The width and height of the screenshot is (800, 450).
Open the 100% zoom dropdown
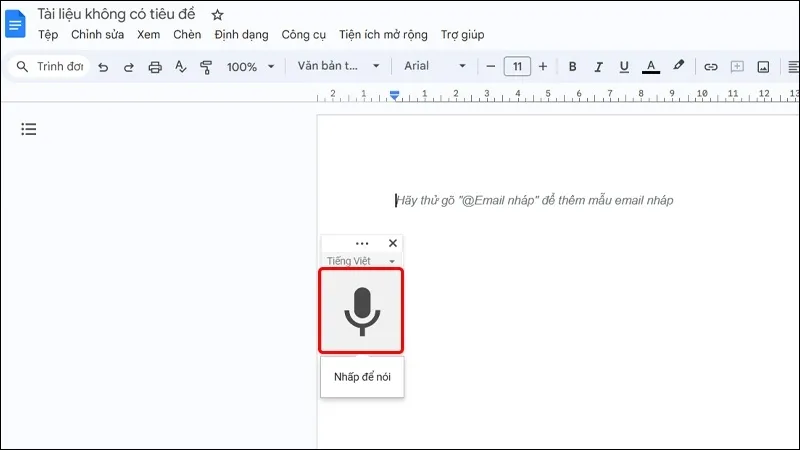pyautogui.click(x=250, y=67)
